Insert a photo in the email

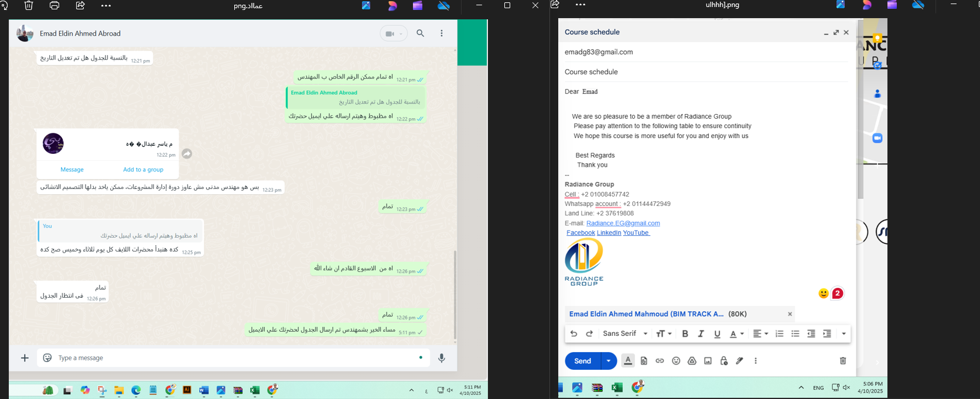pyautogui.click(x=708, y=361)
